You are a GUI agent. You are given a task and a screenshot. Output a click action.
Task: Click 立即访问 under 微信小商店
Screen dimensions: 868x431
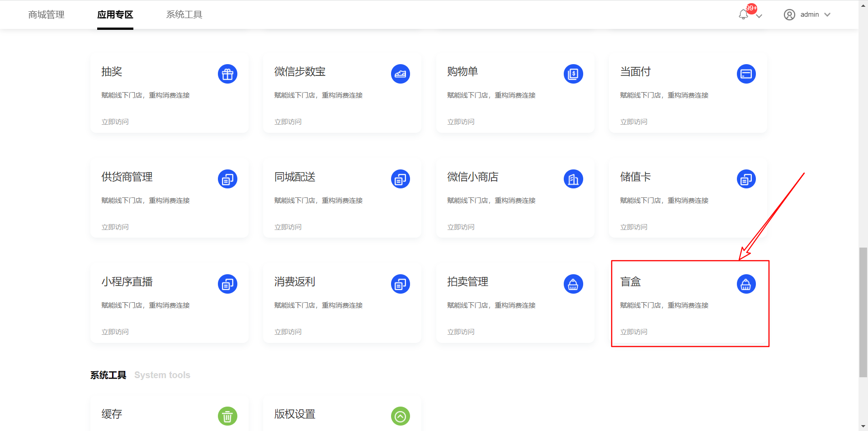tap(461, 227)
